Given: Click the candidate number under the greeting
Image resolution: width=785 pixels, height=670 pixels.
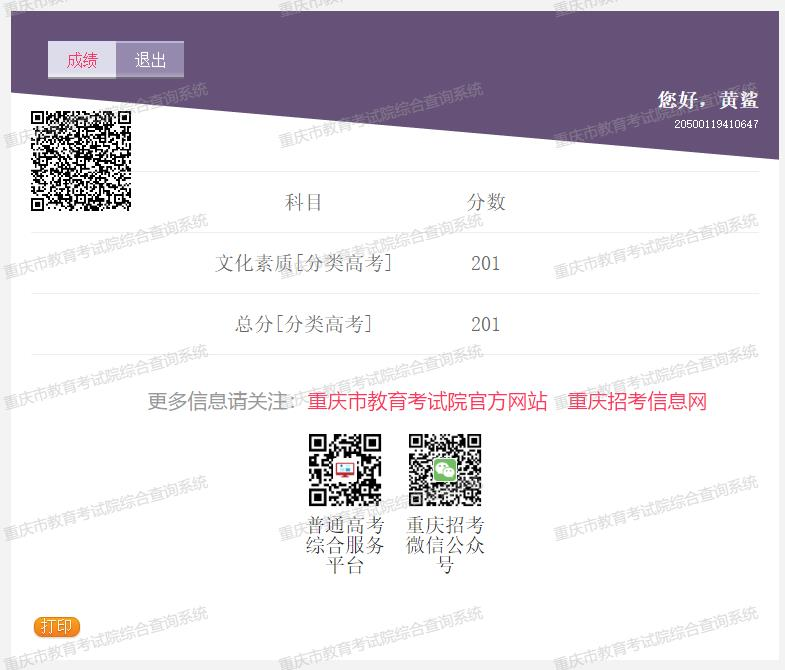Looking at the screenshot, I should coord(716,125).
